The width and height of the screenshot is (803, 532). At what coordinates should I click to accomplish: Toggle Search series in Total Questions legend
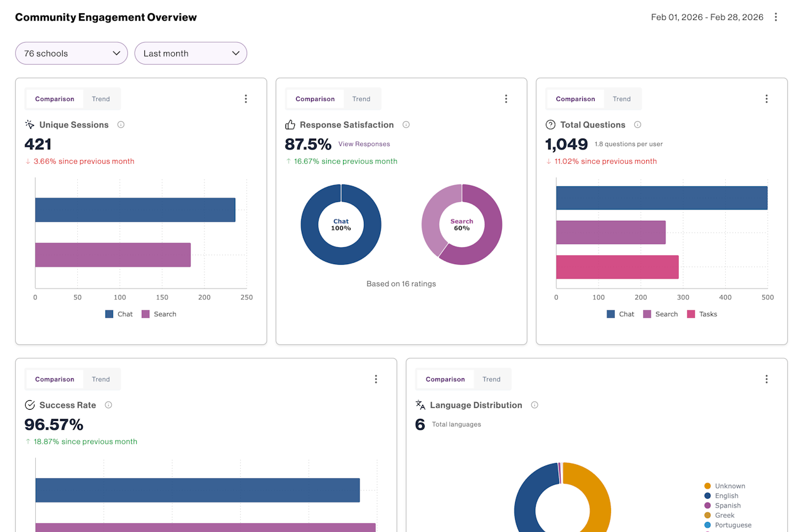(661, 314)
